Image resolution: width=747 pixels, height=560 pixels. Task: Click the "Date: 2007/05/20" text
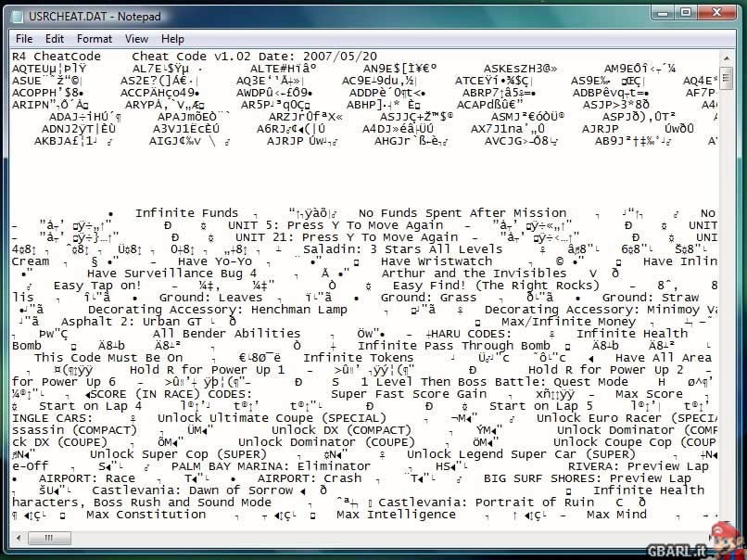pyautogui.click(x=318, y=57)
